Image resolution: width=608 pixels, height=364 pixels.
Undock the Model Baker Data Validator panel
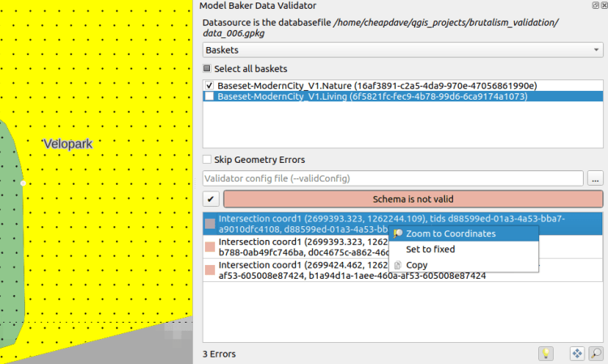[595, 6]
